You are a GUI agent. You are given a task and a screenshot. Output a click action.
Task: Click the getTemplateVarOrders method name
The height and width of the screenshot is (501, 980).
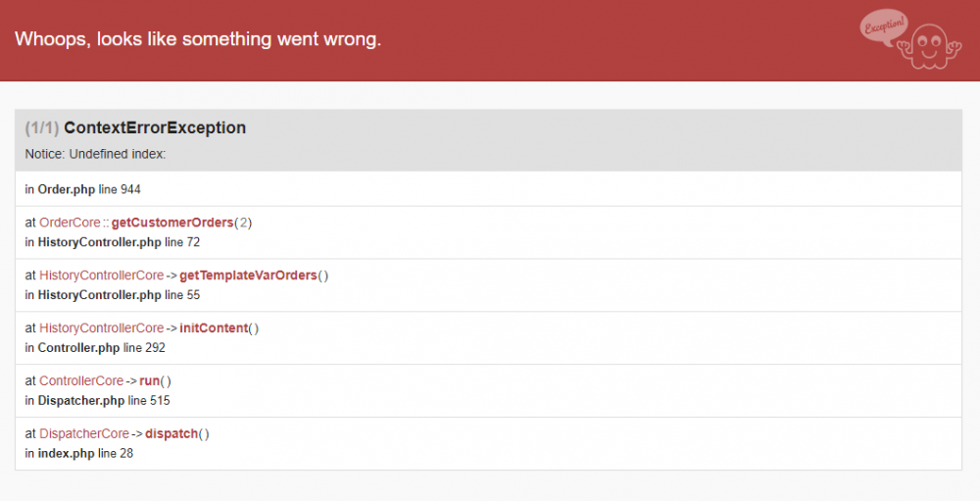[x=248, y=276]
